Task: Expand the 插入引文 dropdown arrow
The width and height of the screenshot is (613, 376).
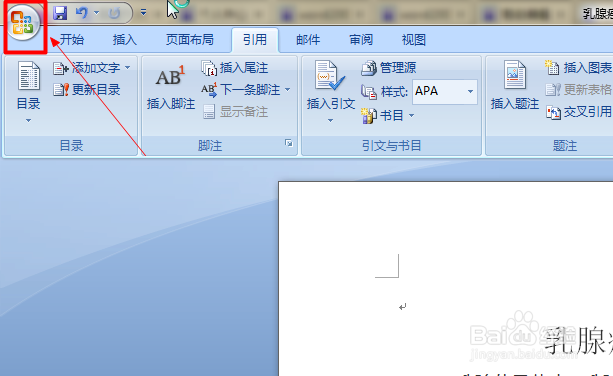Action: (330, 120)
